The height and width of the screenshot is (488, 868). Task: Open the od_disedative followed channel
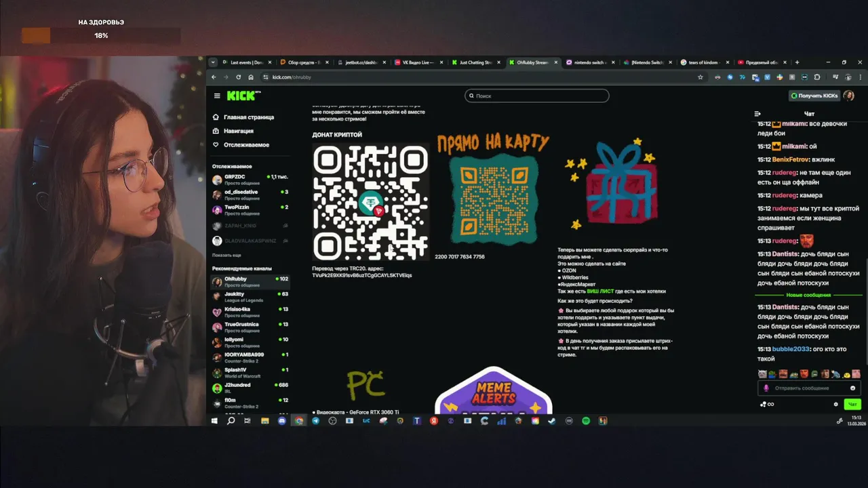pyautogui.click(x=250, y=195)
